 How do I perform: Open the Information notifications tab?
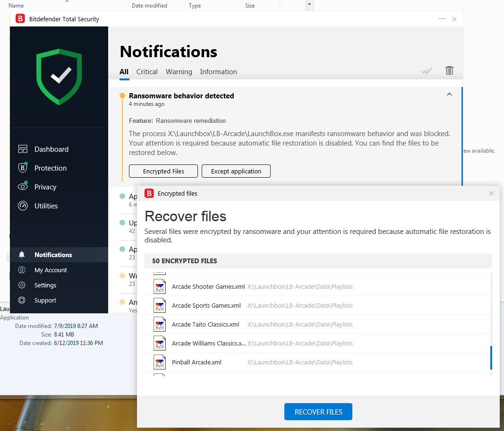(x=218, y=72)
